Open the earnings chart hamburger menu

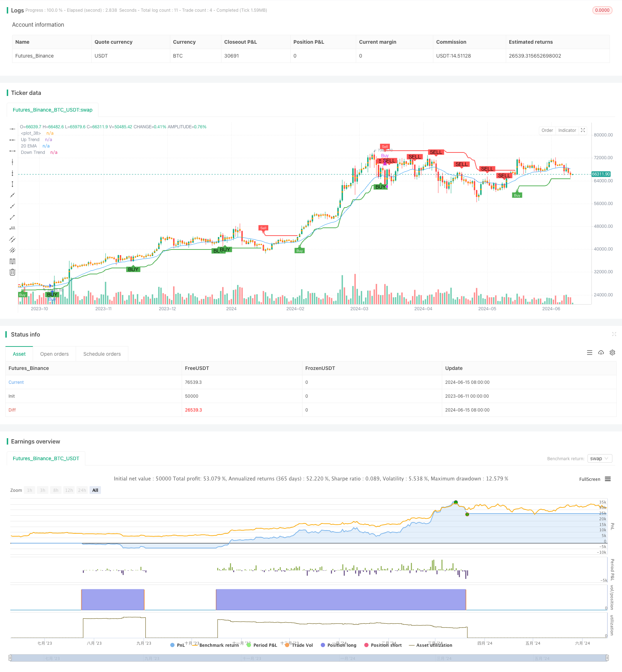click(x=608, y=479)
